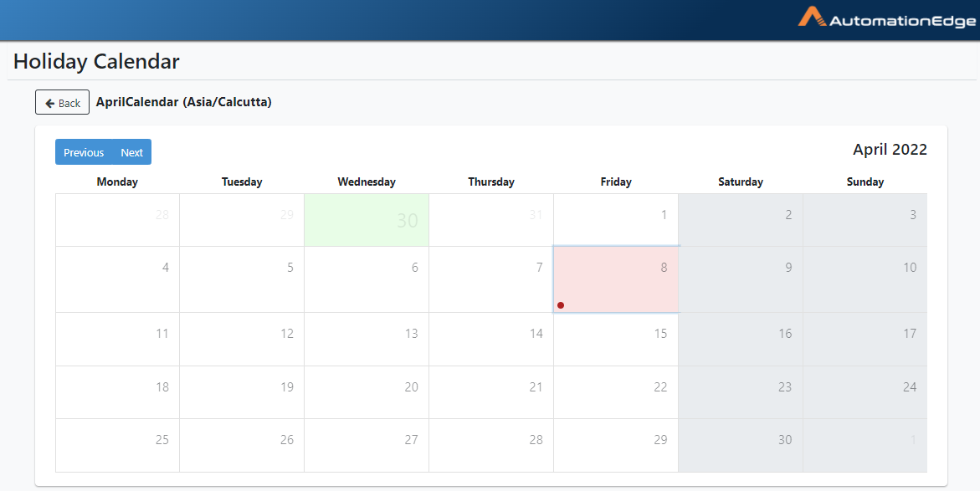Viewport: 980px width, 491px height.
Task: Click Friday April 15 date cell
Action: [616, 339]
